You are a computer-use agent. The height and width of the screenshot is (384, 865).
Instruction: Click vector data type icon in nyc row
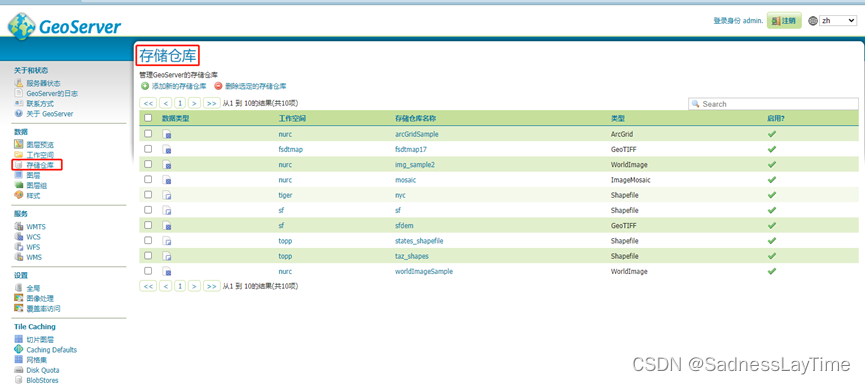[x=167, y=195]
